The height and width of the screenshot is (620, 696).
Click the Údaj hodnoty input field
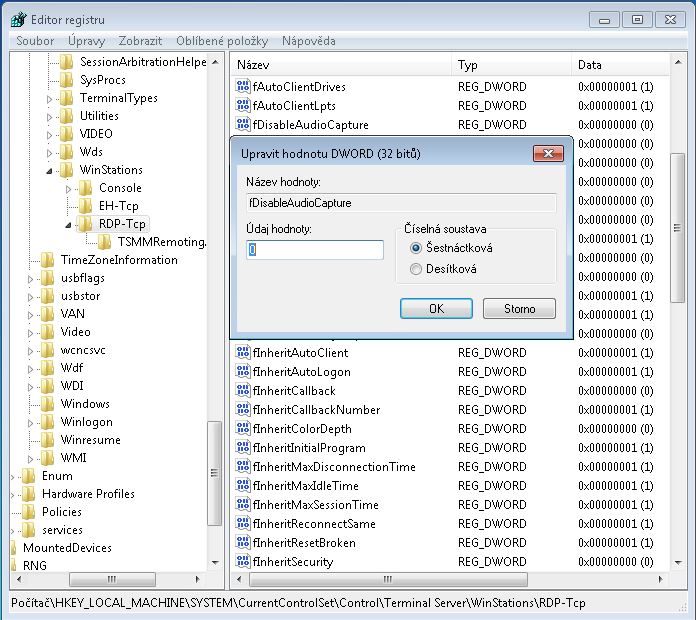click(x=315, y=250)
